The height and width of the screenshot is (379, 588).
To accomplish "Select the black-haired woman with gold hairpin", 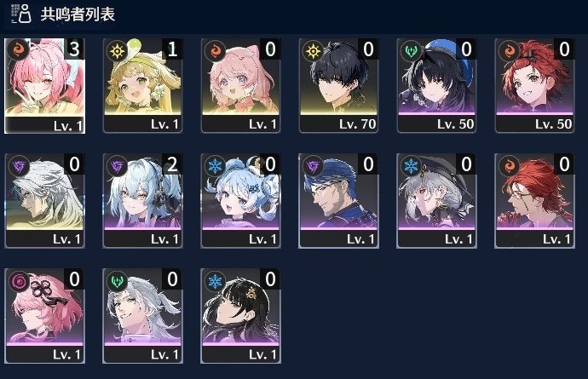I will 241,316.
